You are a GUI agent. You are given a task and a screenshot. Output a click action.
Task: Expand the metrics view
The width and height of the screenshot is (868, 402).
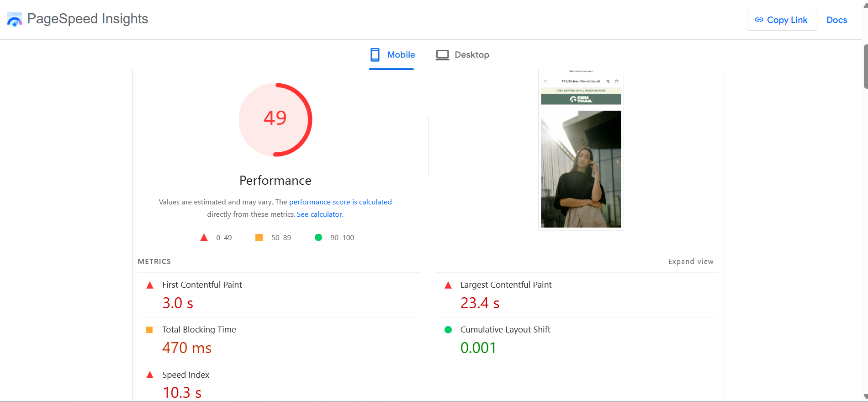point(690,262)
